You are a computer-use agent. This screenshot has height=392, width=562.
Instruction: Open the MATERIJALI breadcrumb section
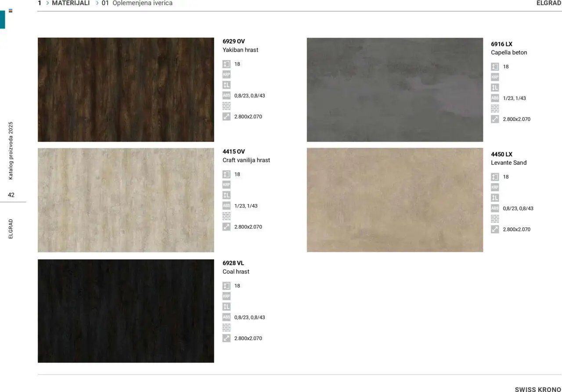[x=71, y=3]
